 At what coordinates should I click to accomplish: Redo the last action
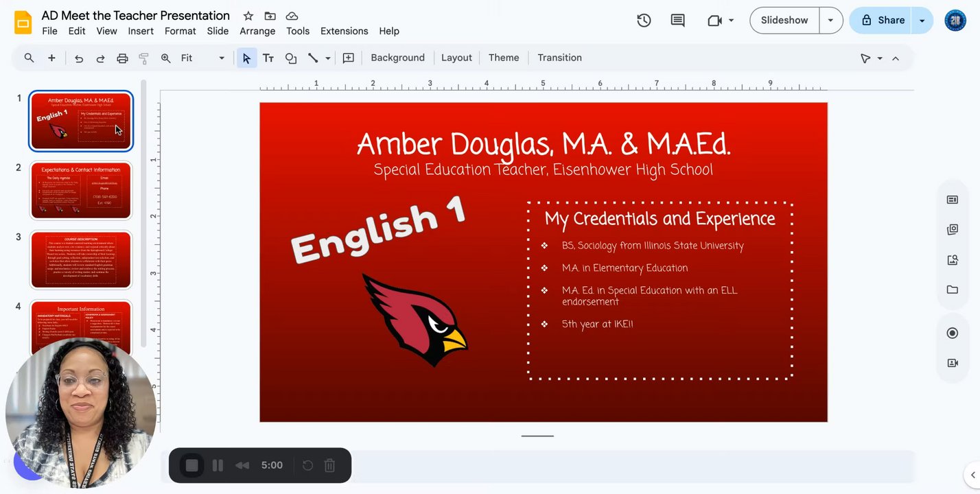tap(100, 58)
